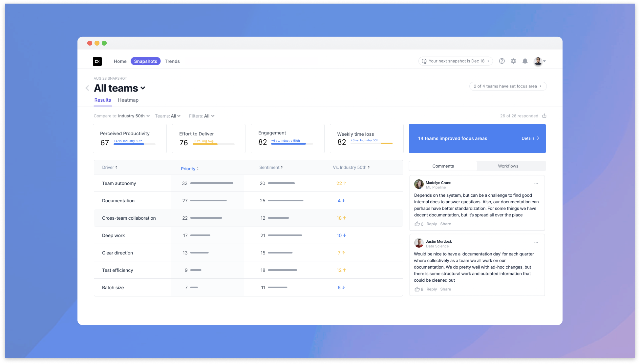Like Madelyn Crane's comment with thumbs-up
This screenshot has height=364, width=640.
point(417,224)
